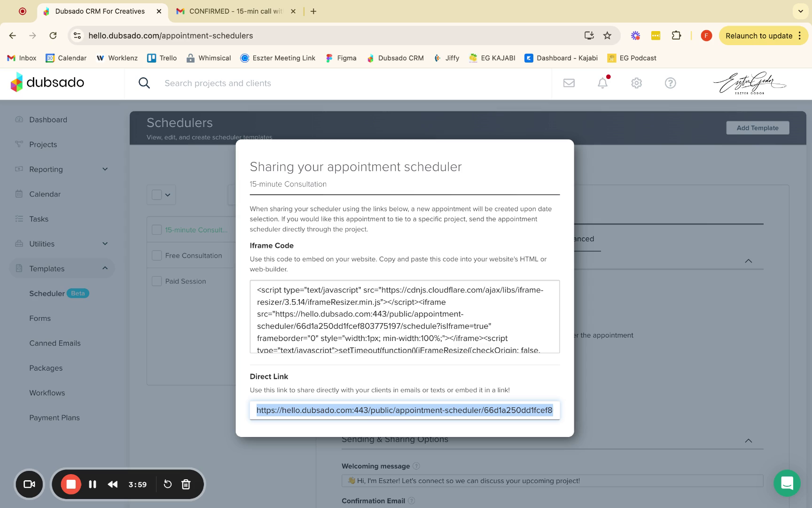The height and width of the screenshot is (508, 812).
Task: Tick the Free Consultation checkbox
Action: coord(157,255)
